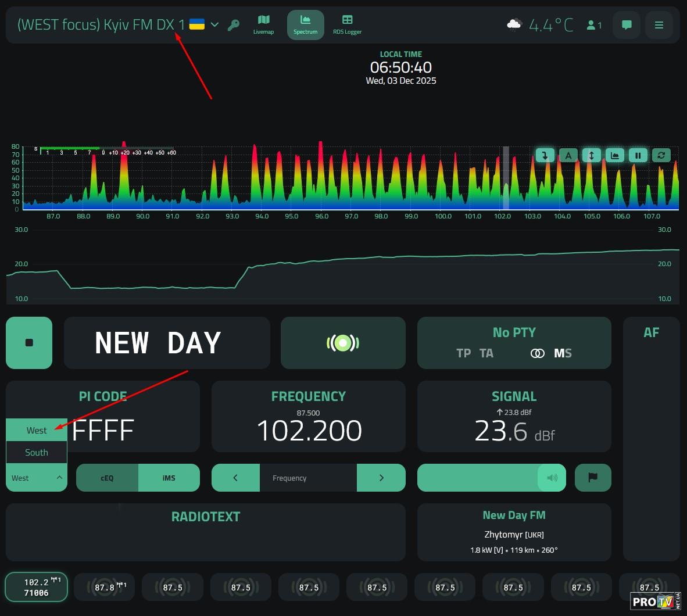Click the flag report icon

click(593, 478)
